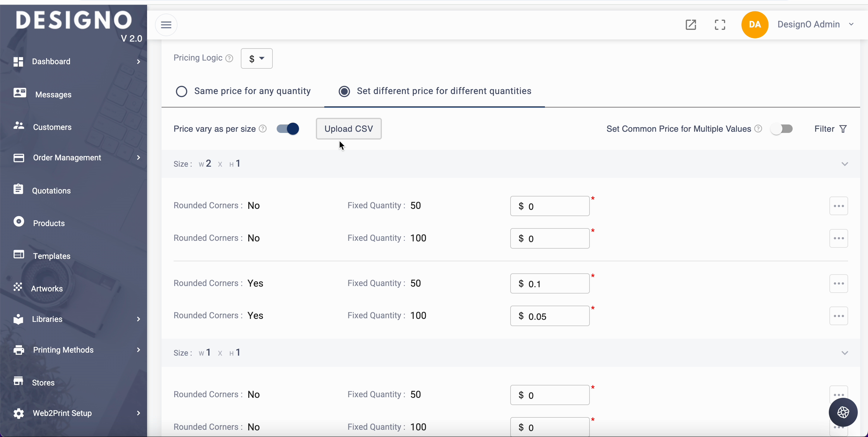Open the currency symbol dropdown
The image size is (868, 437).
point(256,59)
